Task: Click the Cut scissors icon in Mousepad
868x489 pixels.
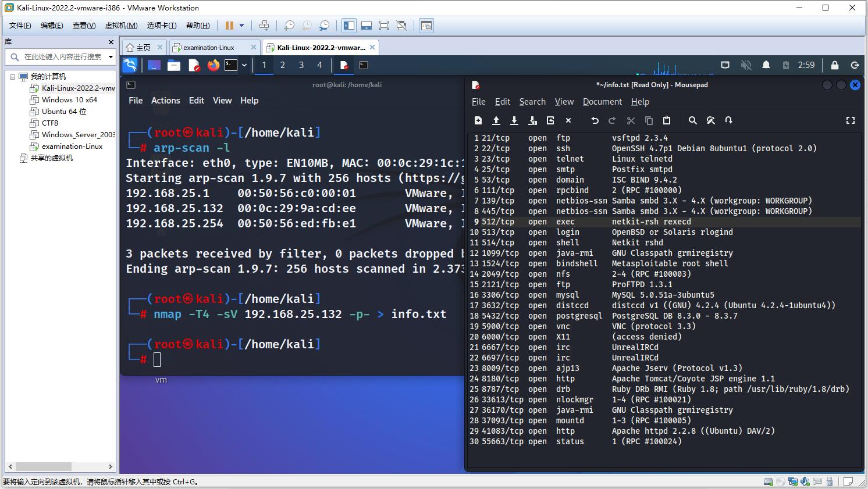Action: (631, 120)
